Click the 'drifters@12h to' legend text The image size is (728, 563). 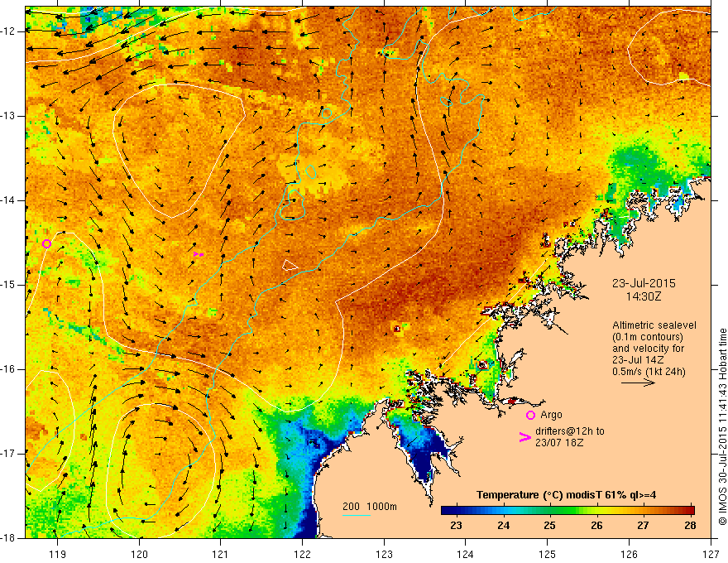[x=570, y=431]
